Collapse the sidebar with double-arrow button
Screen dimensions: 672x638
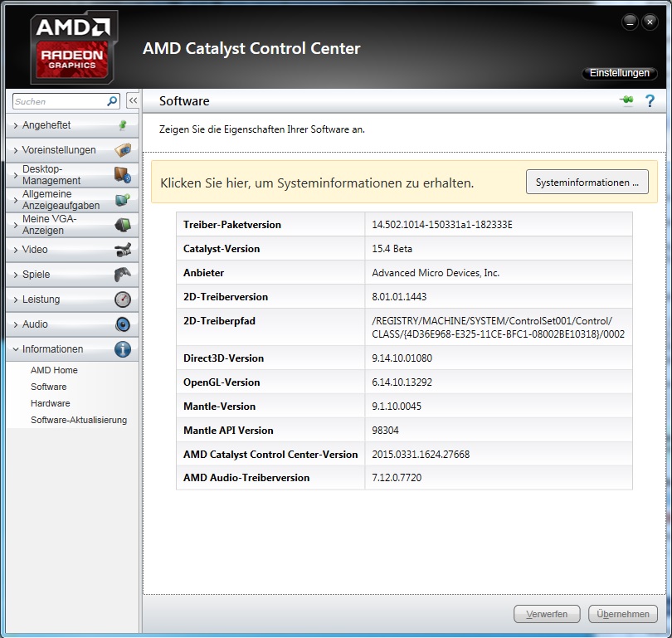tap(133, 101)
